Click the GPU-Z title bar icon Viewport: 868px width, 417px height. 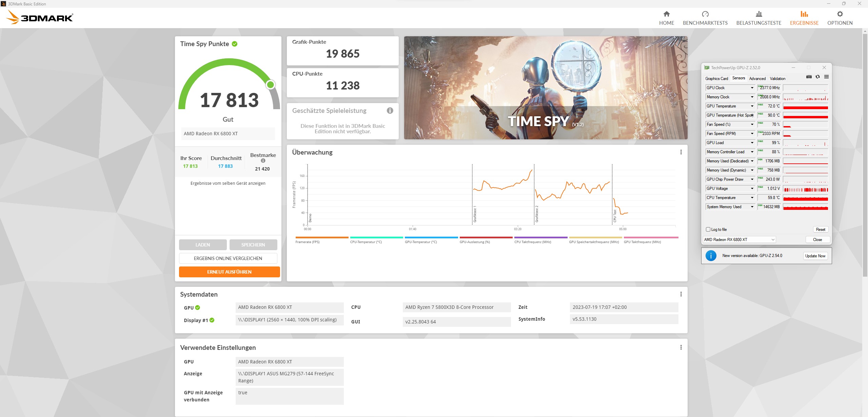(707, 68)
